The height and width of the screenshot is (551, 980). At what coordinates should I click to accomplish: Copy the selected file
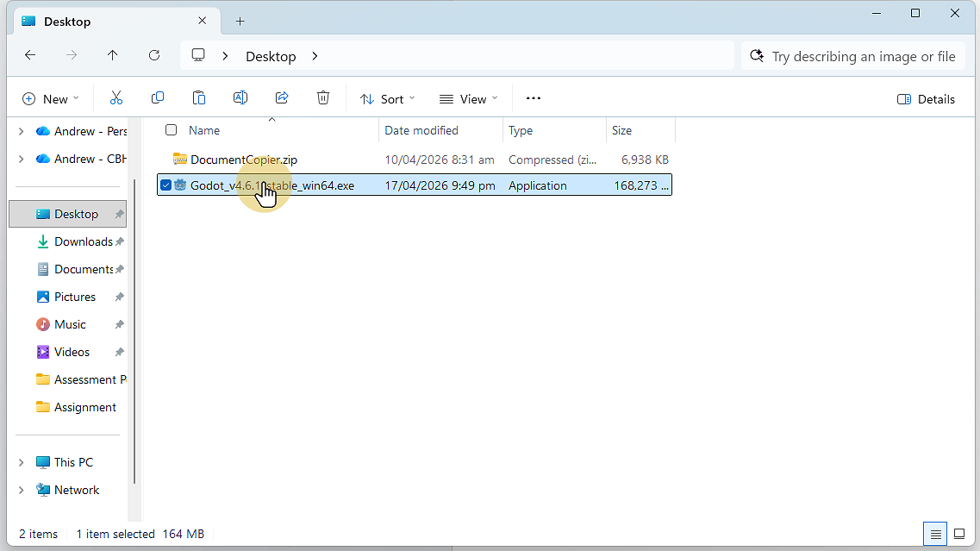click(158, 97)
